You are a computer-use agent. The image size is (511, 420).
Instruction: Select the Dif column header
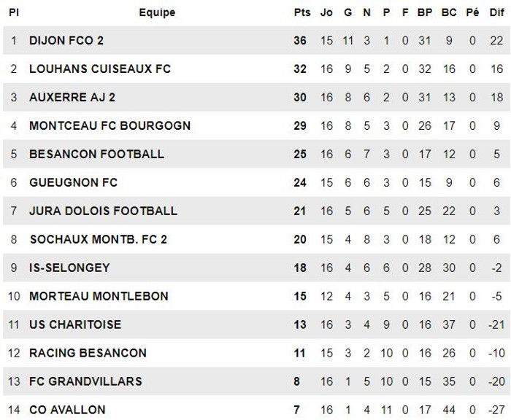pos(496,12)
